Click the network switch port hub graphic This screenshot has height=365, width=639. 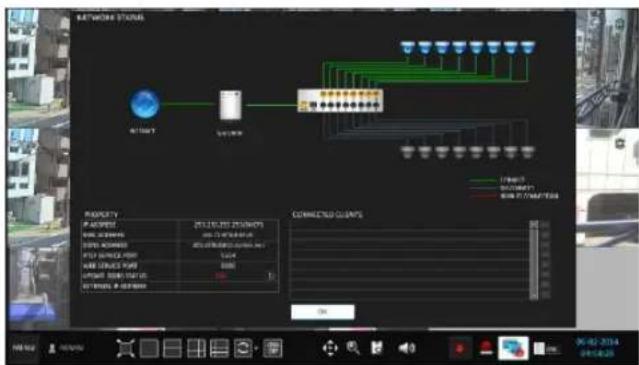point(340,101)
